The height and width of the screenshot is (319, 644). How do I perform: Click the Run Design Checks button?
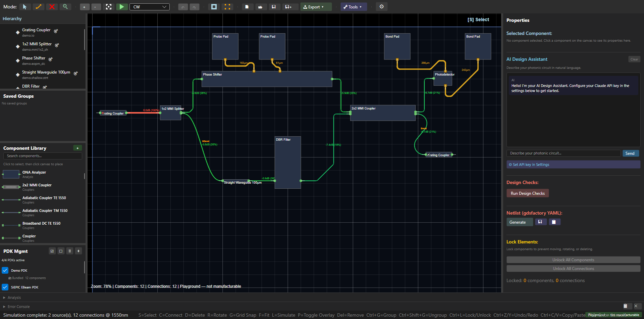[x=528, y=193]
